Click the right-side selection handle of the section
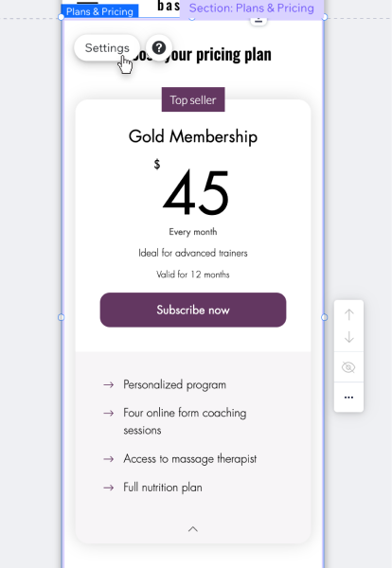Viewport: 392px width, 568px height. tap(324, 317)
